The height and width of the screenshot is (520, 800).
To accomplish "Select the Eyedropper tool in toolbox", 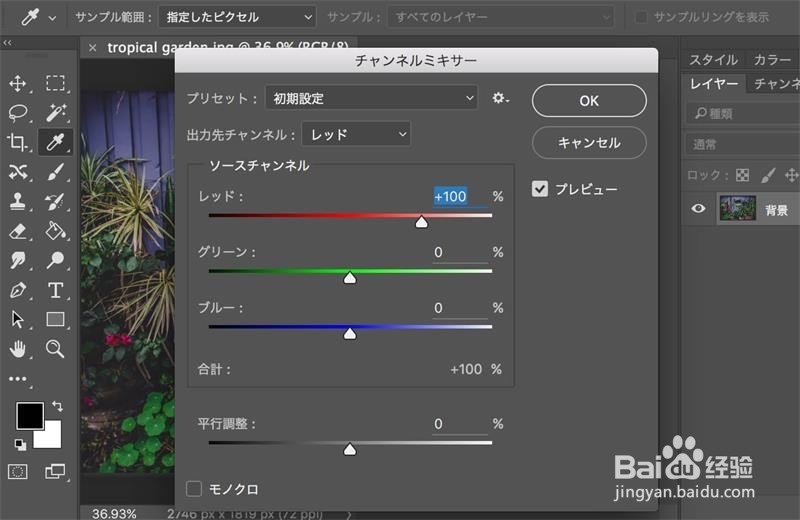I will 55,142.
